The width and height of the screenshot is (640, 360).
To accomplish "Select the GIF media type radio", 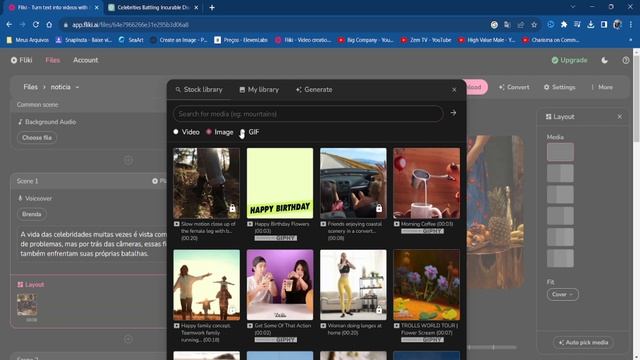I will point(242,132).
